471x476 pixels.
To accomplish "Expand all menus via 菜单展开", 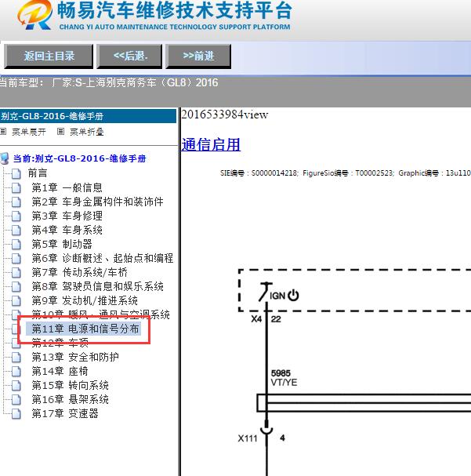I will point(29,132).
